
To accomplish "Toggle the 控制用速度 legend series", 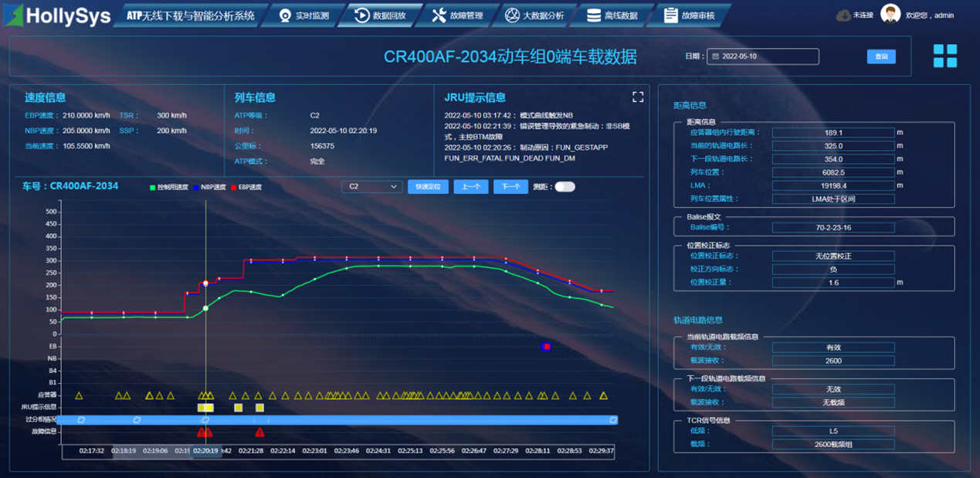I will (x=170, y=188).
